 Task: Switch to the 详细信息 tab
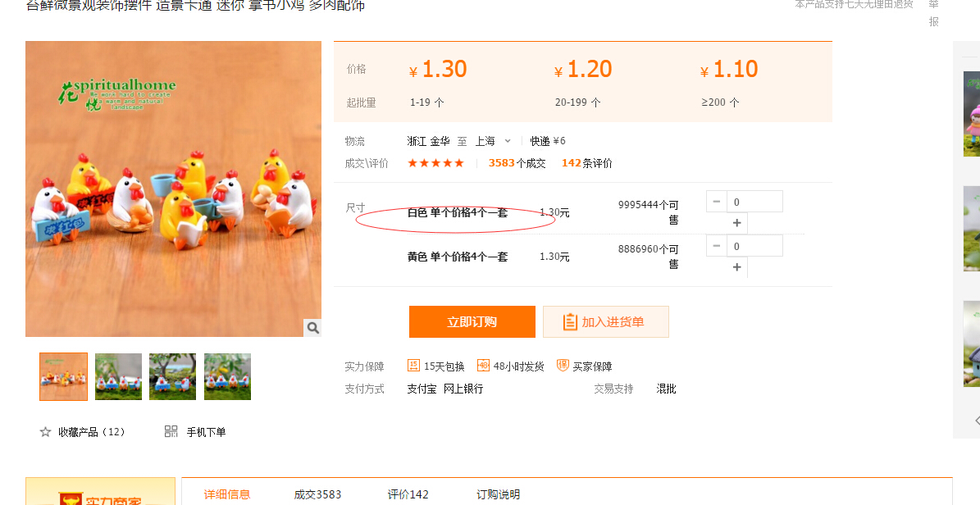227,494
